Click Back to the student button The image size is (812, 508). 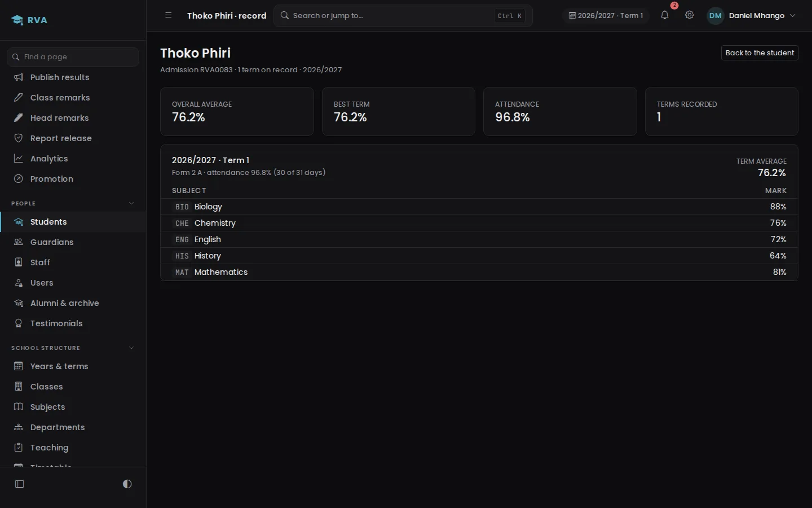(x=760, y=52)
